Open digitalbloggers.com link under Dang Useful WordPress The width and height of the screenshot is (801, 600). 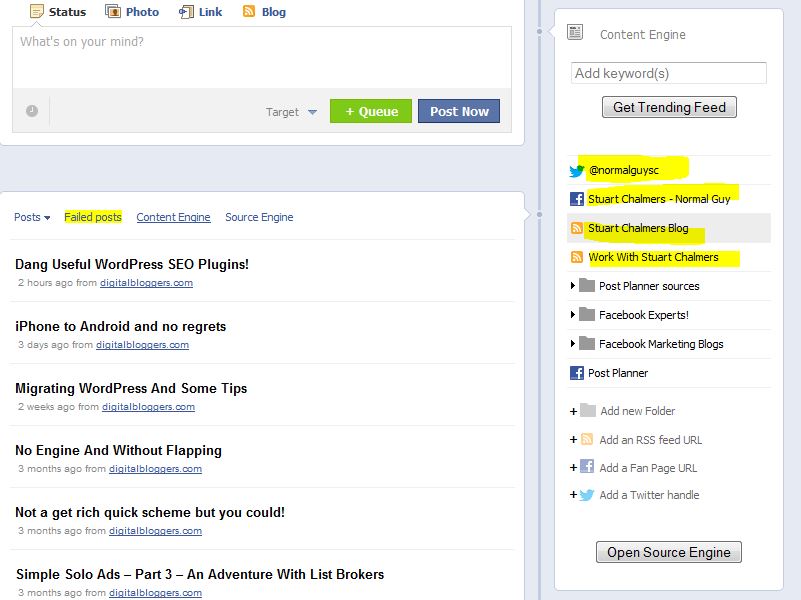coord(146,282)
